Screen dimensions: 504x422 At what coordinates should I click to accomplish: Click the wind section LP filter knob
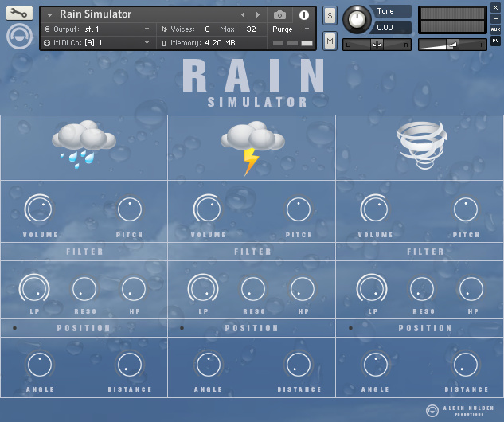(x=372, y=288)
